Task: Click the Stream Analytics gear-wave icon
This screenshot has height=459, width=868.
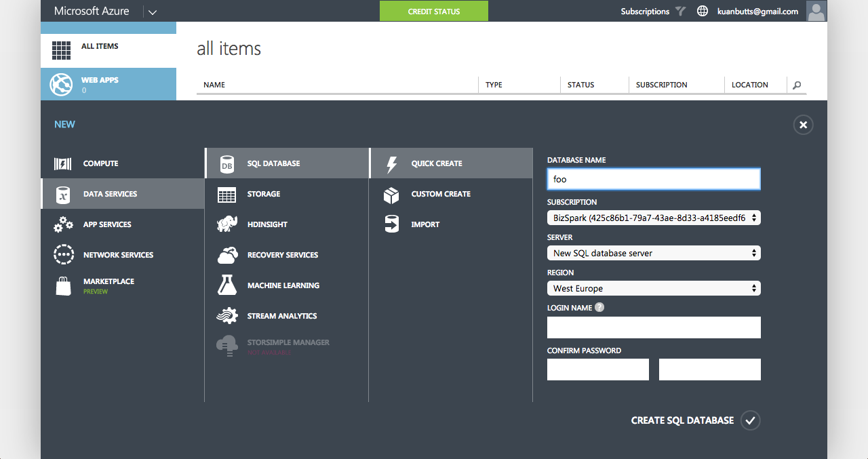Action: [x=227, y=316]
